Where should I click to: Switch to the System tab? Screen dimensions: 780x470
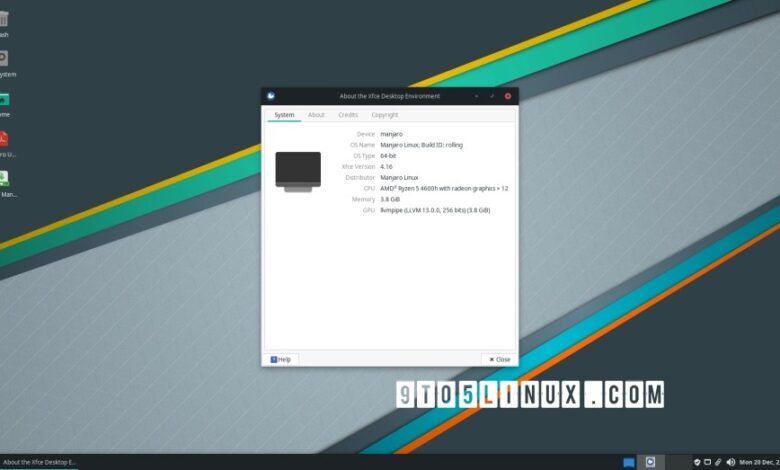tap(284, 115)
